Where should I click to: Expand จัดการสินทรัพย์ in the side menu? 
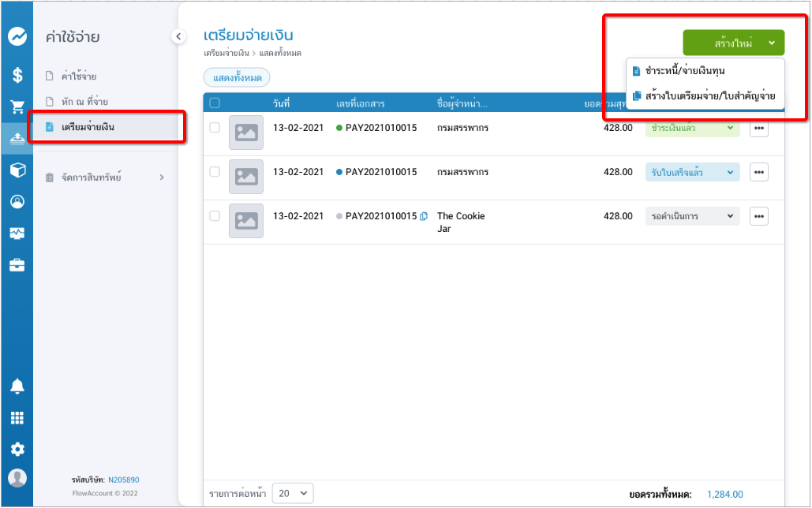[105, 177]
